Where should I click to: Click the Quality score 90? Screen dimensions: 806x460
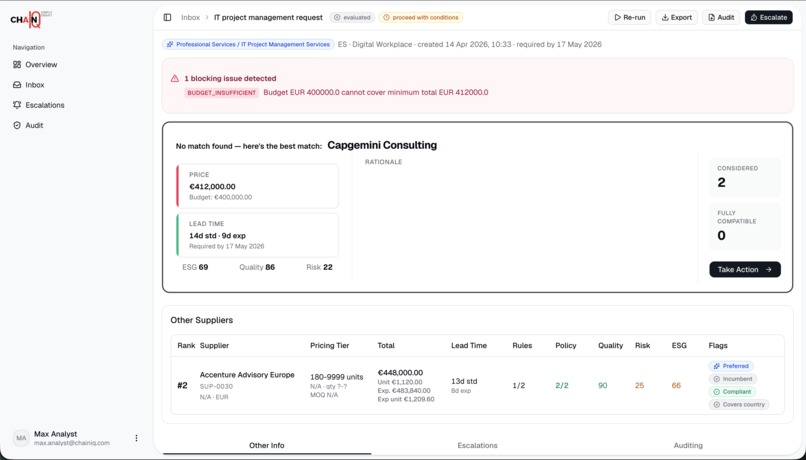602,385
